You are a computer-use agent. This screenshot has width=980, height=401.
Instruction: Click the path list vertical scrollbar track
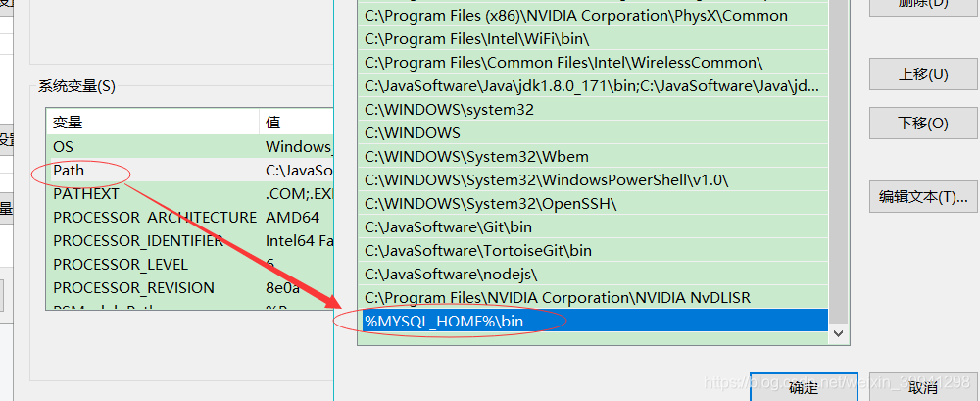(838, 163)
